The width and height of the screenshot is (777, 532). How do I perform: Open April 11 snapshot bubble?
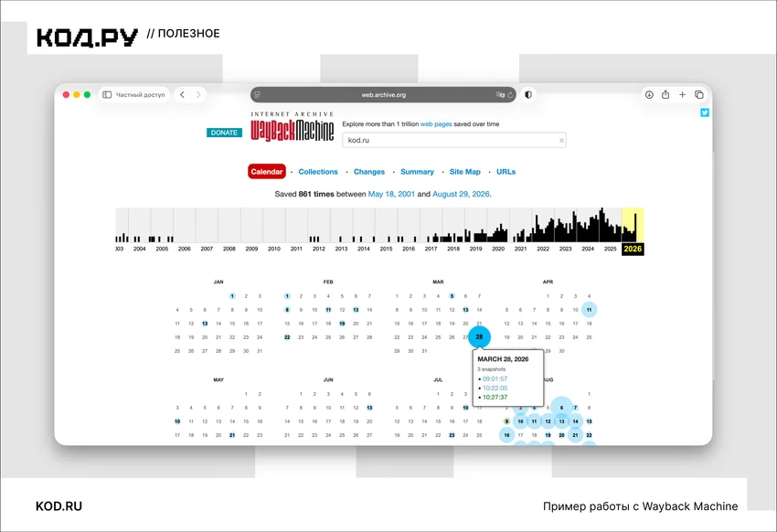(x=589, y=310)
